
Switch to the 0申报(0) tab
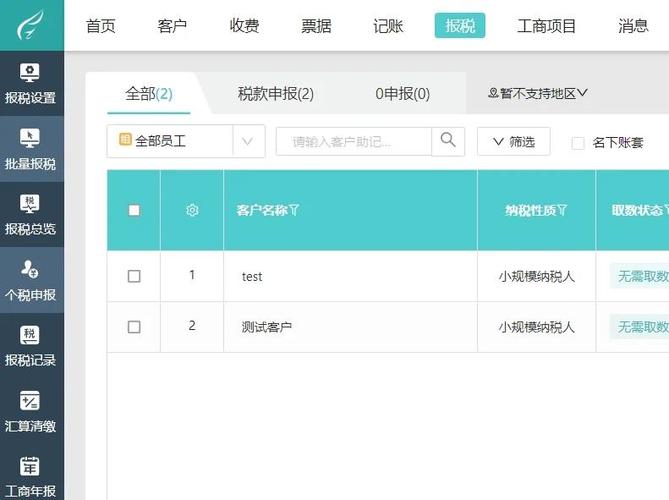pyautogui.click(x=402, y=94)
